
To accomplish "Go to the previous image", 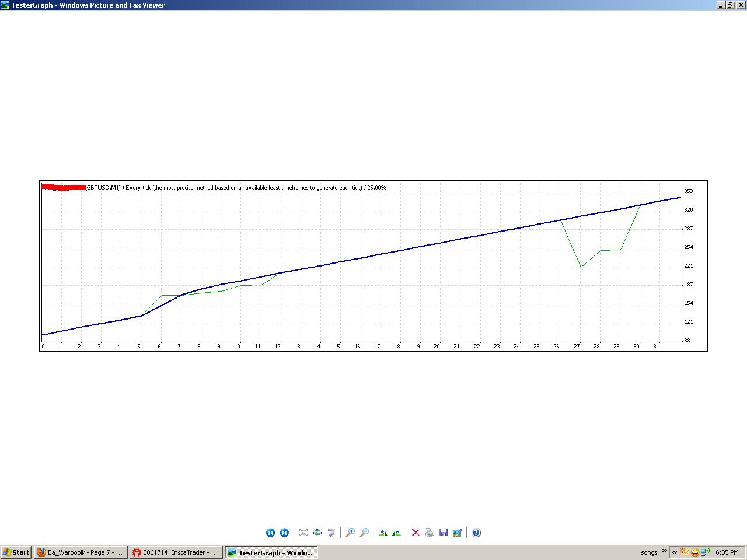I will coord(270,533).
